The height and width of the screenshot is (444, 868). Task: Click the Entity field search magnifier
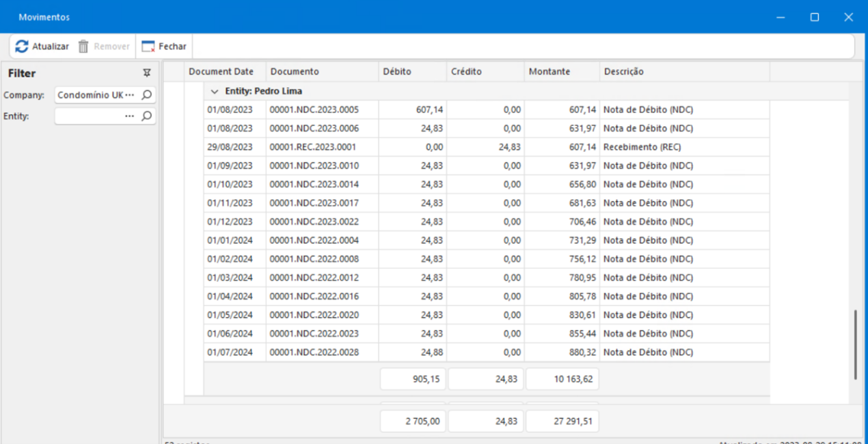click(x=146, y=116)
